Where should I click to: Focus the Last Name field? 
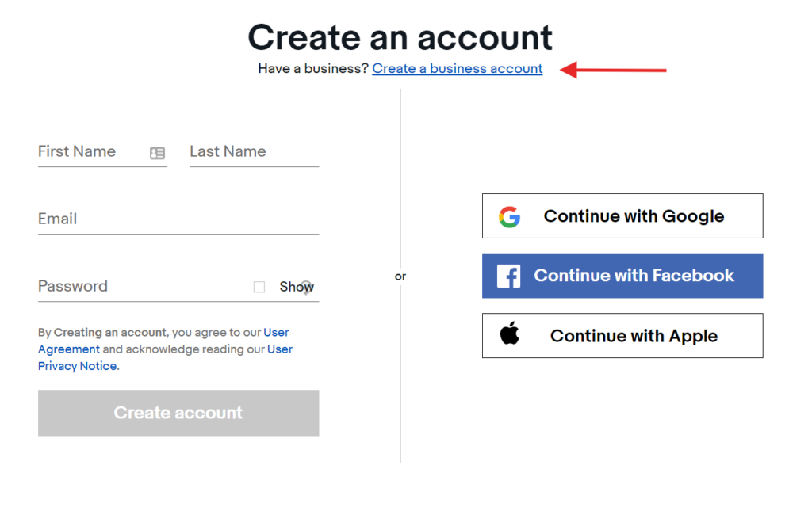(x=254, y=152)
